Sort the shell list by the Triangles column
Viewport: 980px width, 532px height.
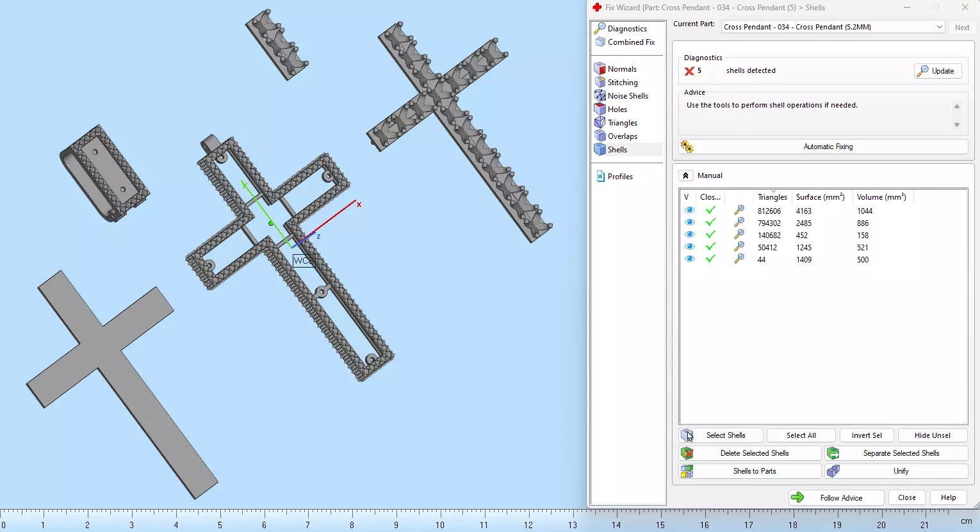[772, 197]
